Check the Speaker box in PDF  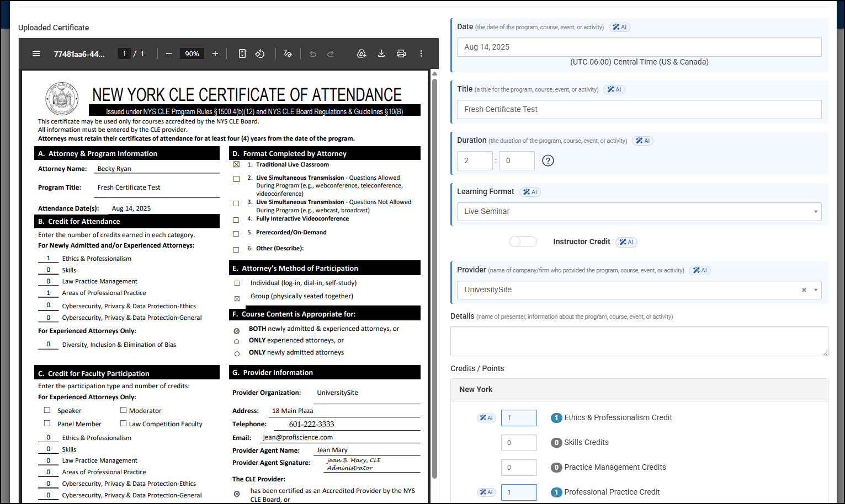[47, 410]
